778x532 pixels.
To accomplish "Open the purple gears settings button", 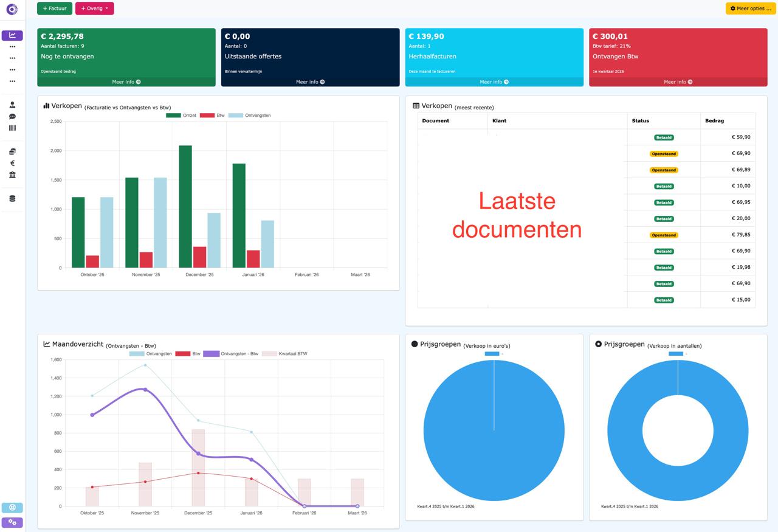I will [12, 523].
